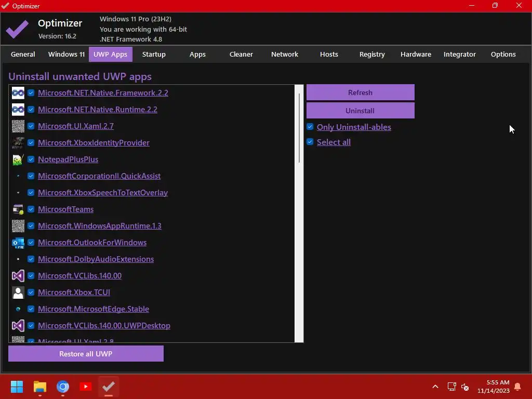532x399 pixels.
Task: Click the WindowsAppRuntime.1.3 app icon
Action: [x=18, y=226]
